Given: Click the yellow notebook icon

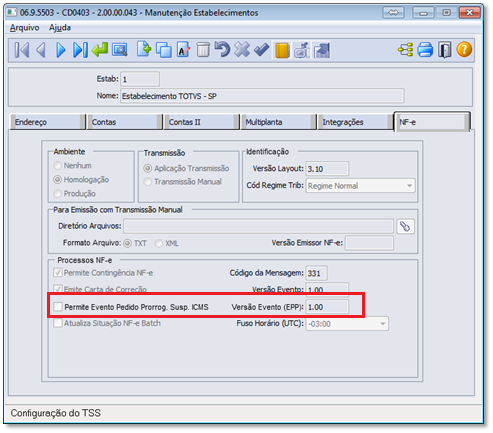Looking at the screenshot, I should click(282, 50).
